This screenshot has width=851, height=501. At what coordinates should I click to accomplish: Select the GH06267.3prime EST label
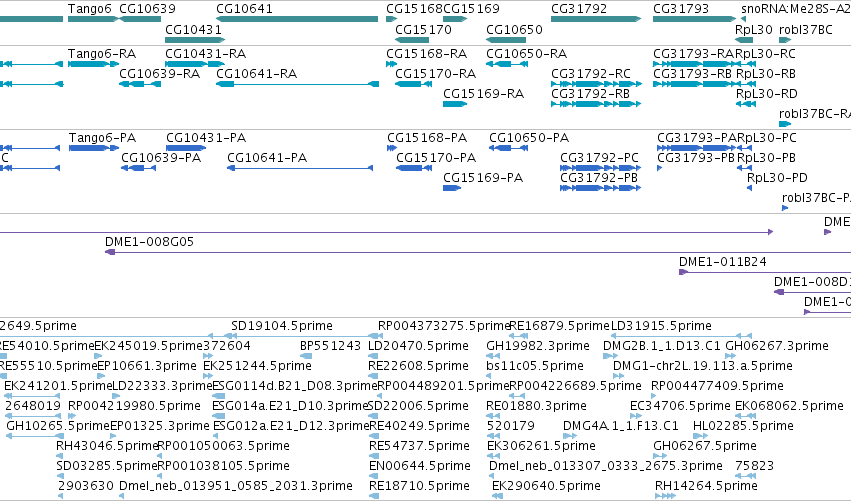point(777,346)
